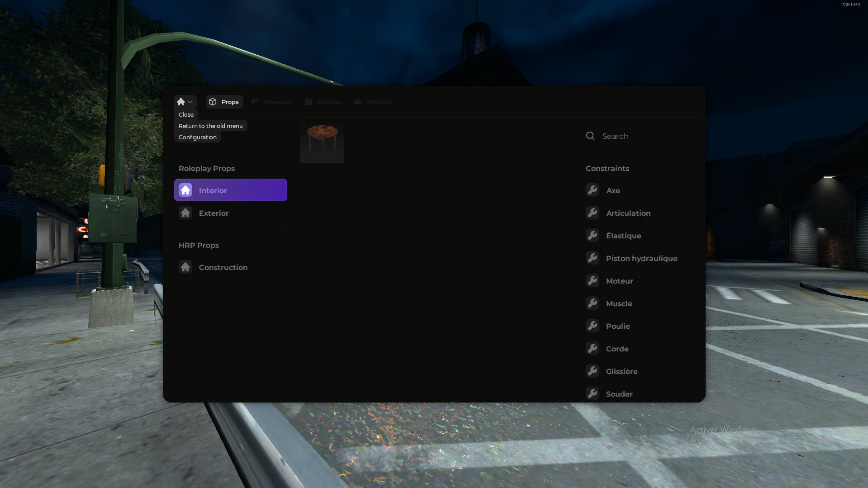868x488 pixels.
Task: Select the Axe constraint tool
Action: [x=639, y=190]
